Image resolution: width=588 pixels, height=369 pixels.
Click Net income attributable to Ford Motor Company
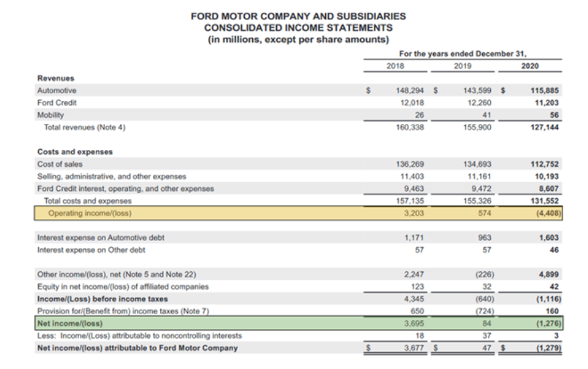(x=137, y=348)
